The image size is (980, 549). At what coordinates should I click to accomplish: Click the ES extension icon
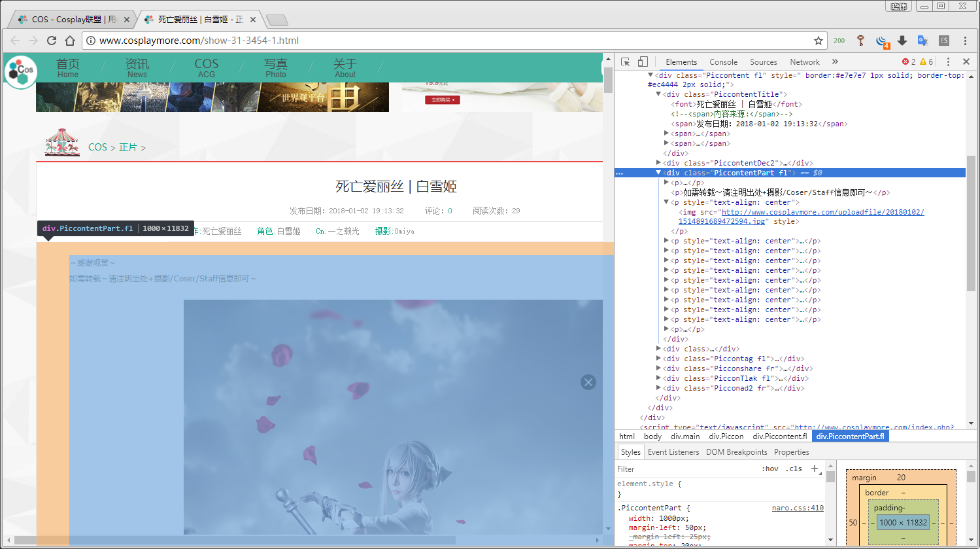(944, 41)
